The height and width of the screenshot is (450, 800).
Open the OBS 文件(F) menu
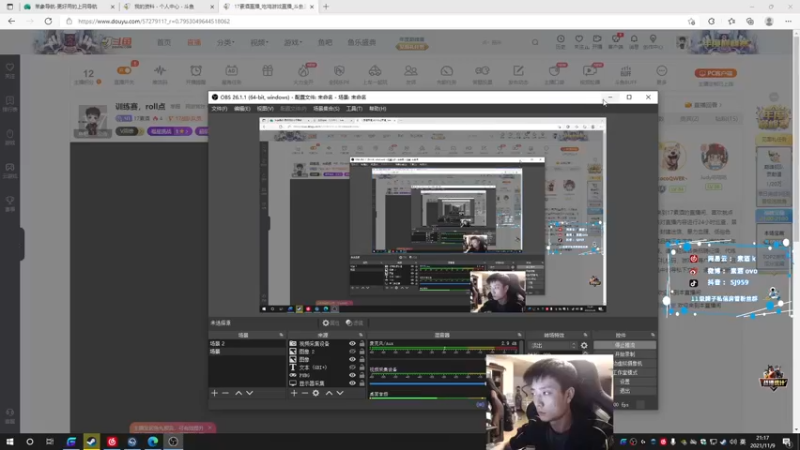(x=219, y=109)
